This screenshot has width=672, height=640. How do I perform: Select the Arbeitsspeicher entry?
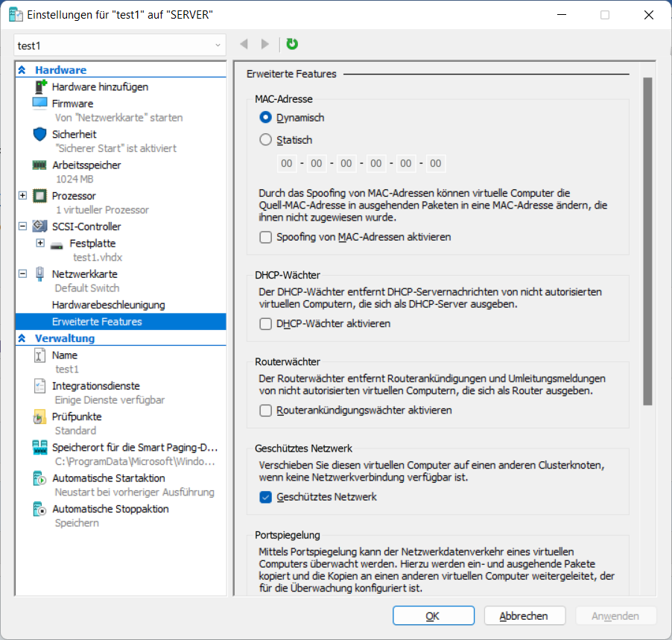click(x=86, y=165)
